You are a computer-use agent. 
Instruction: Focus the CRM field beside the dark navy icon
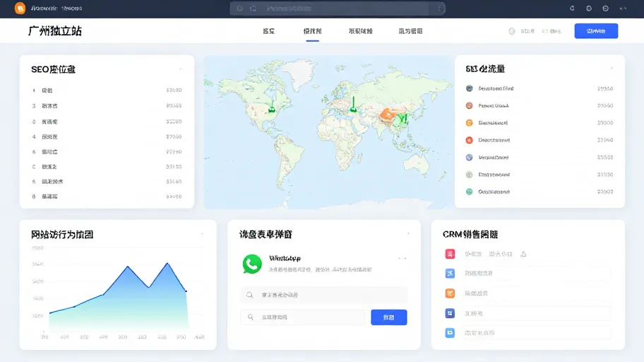(536, 313)
